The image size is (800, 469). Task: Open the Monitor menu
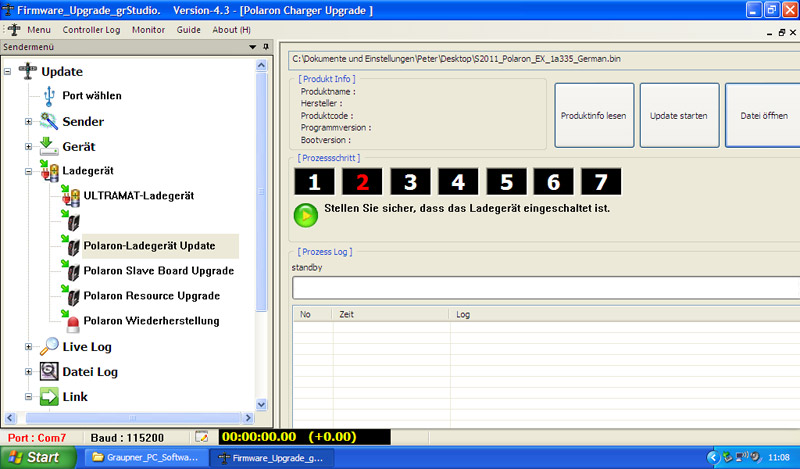tap(148, 30)
